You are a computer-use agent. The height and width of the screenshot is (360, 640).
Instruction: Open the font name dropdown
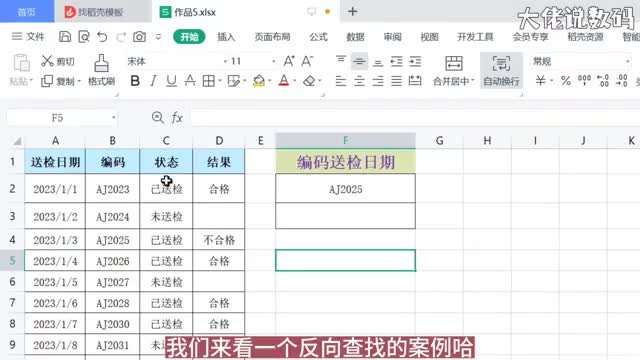(225, 61)
